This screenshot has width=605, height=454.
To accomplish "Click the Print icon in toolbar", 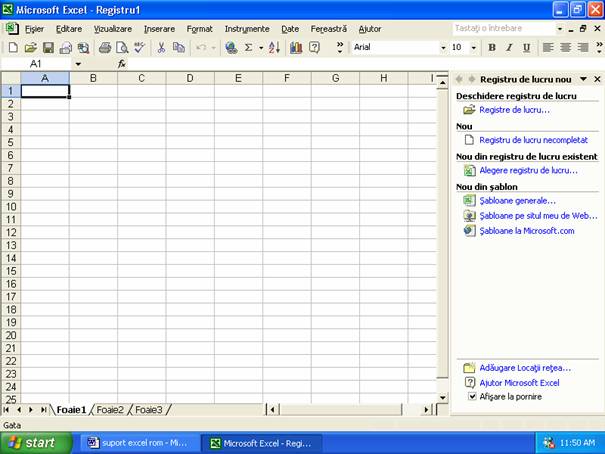I will click(104, 47).
